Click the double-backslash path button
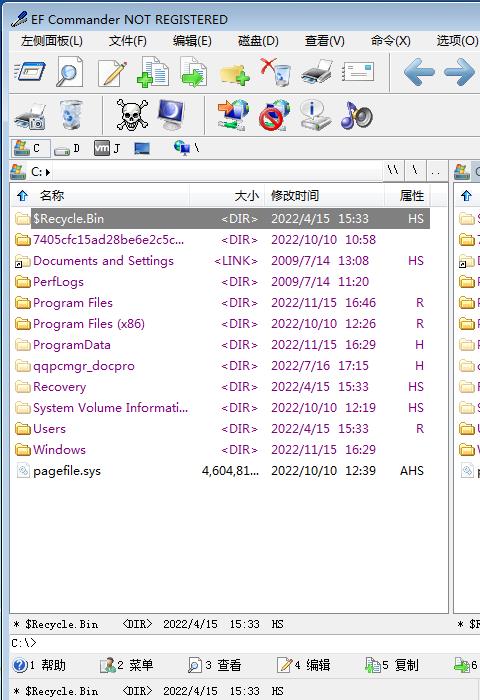This screenshot has height=700, width=480. (x=393, y=171)
